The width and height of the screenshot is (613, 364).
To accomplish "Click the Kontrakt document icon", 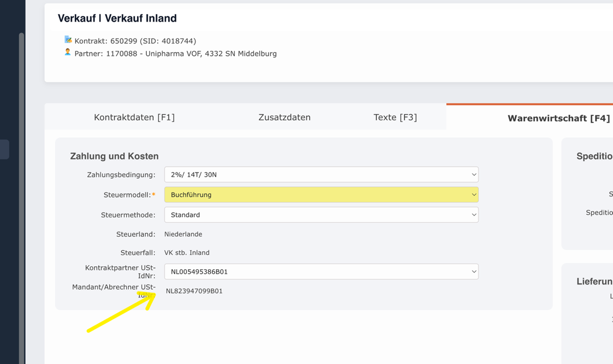I will point(69,40).
